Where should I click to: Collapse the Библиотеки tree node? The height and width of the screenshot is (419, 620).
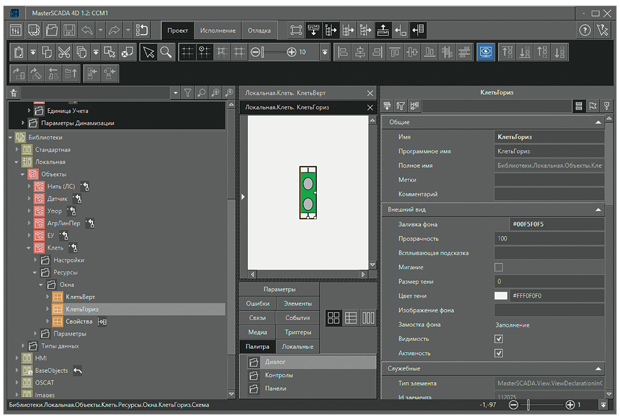pos(11,138)
